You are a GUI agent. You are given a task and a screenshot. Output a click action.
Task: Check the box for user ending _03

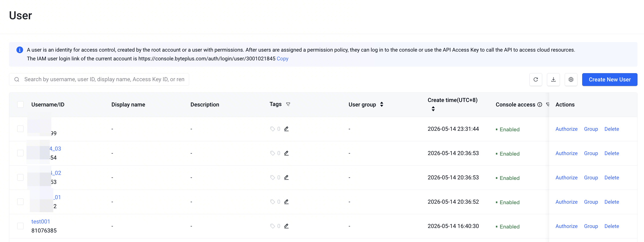point(20,153)
